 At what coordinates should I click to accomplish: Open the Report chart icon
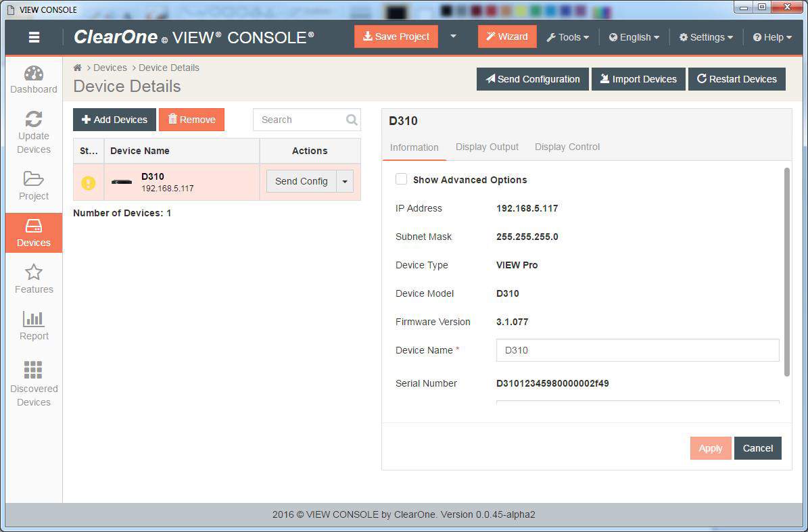(34, 319)
